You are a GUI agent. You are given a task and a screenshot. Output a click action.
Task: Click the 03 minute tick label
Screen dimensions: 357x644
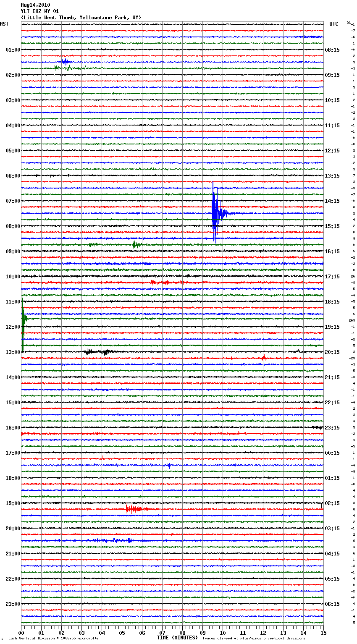[82, 633]
